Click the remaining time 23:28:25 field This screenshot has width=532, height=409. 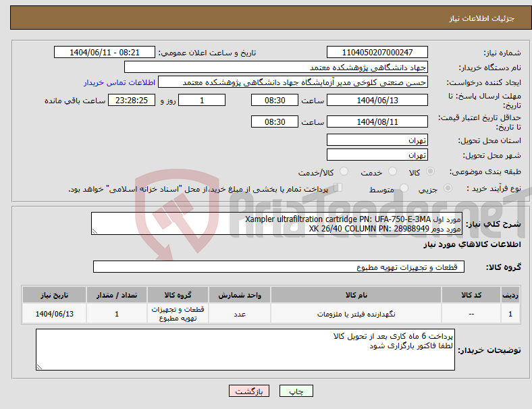(132, 100)
